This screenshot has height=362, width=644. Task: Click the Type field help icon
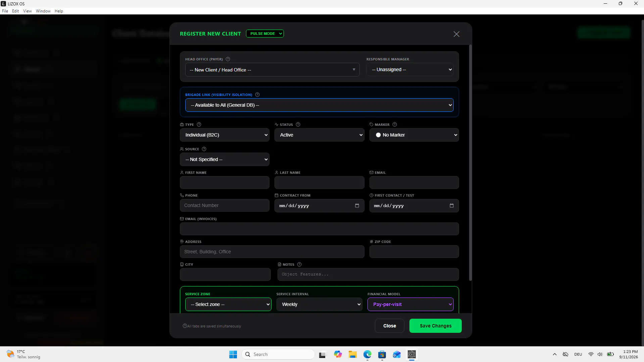(199, 124)
